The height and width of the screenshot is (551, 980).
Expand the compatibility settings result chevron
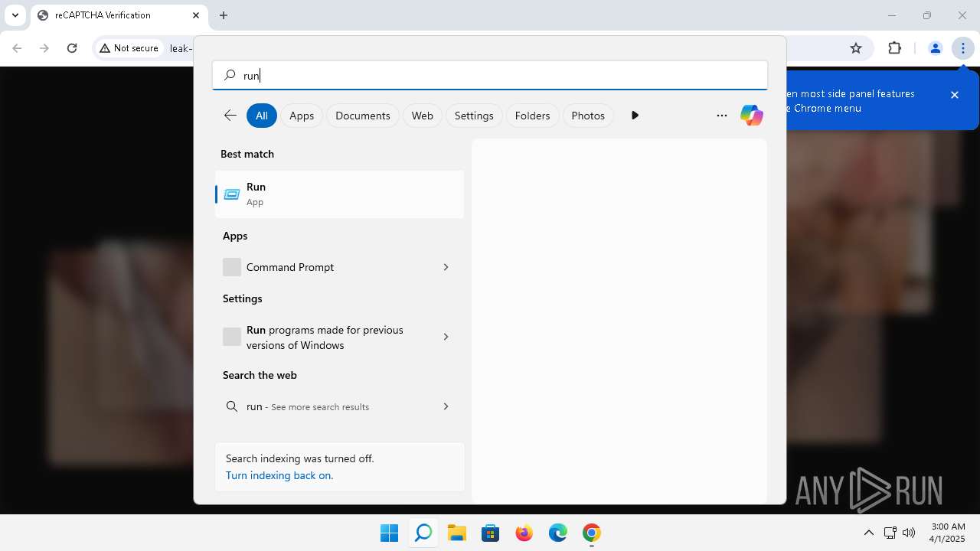[446, 337]
